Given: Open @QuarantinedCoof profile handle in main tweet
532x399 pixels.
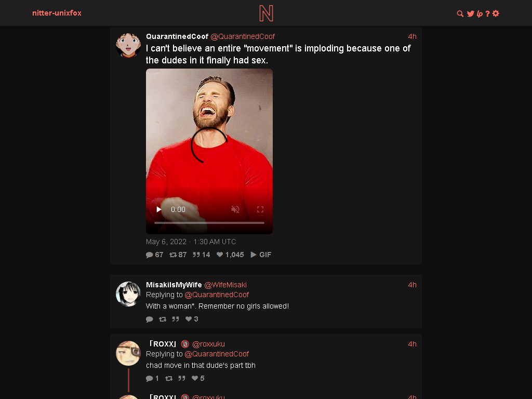Looking at the screenshot, I should pyautogui.click(x=243, y=36).
